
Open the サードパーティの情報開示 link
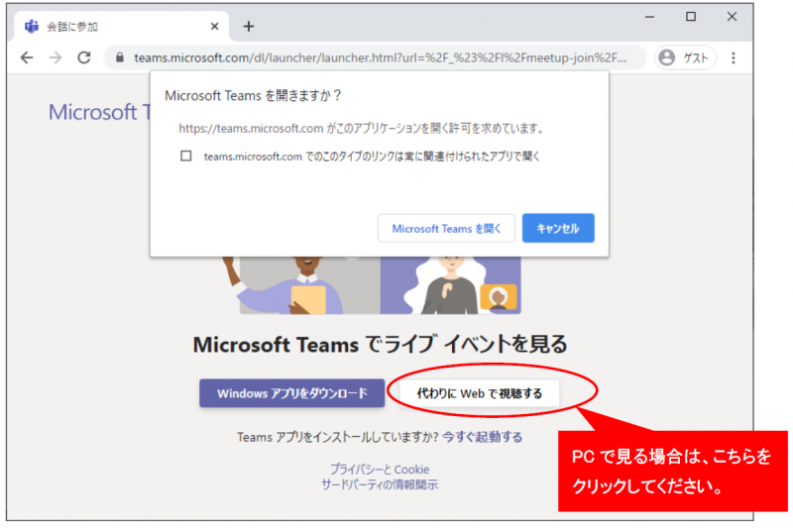pos(380,484)
